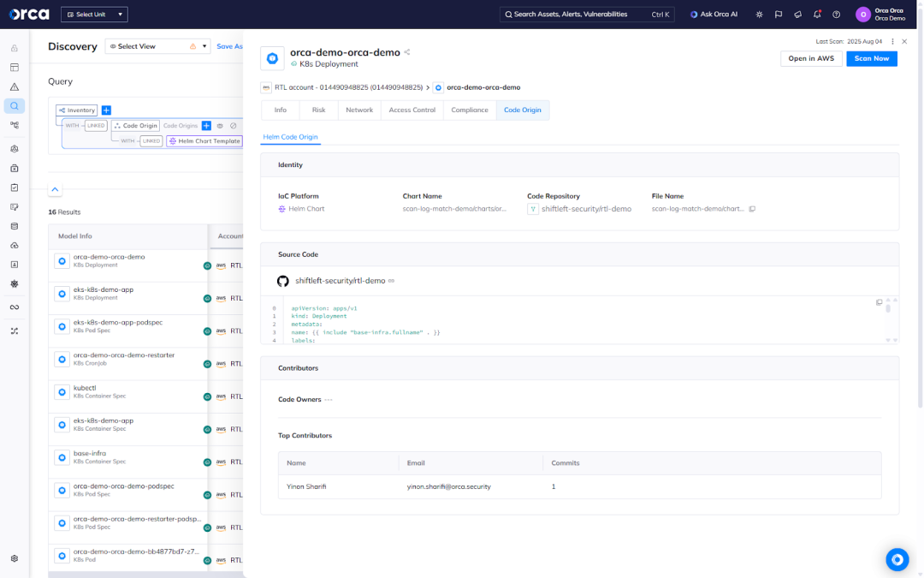Open the sidebar box icon with x mark
The width and height of the screenshot is (924, 578).
pyautogui.click(x=15, y=168)
